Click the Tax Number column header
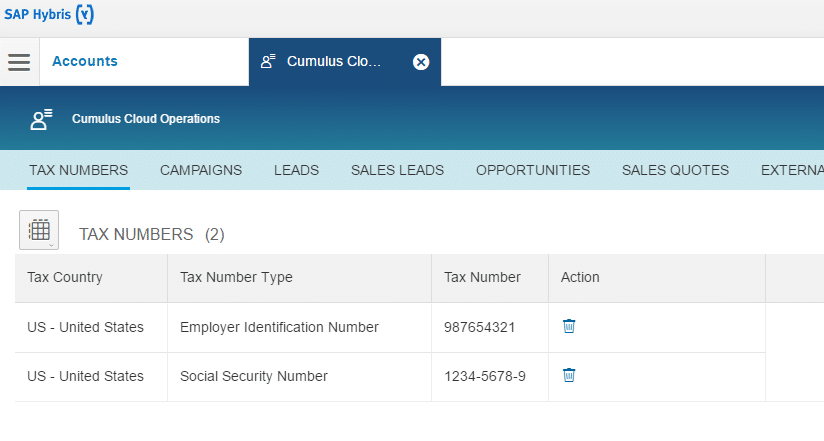 click(x=482, y=277)
